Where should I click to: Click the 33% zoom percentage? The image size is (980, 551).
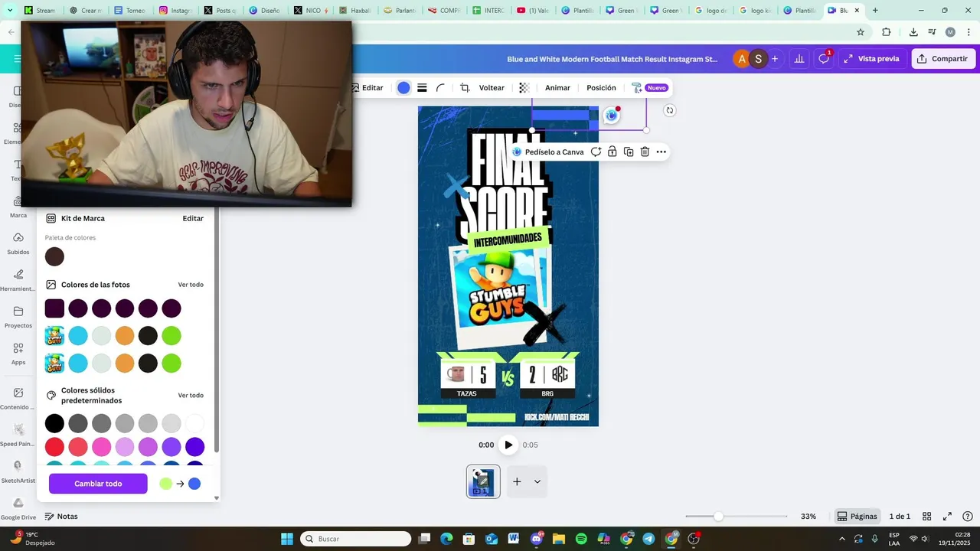pos(808,517)
